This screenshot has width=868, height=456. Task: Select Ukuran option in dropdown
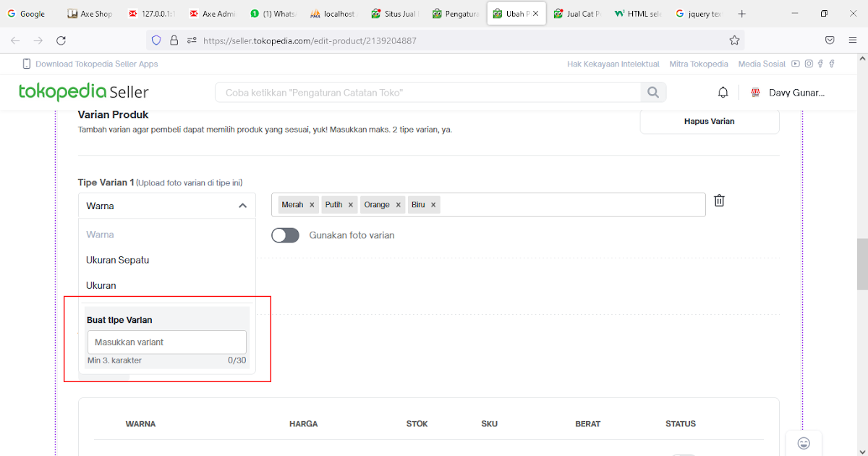pos(166,285)
